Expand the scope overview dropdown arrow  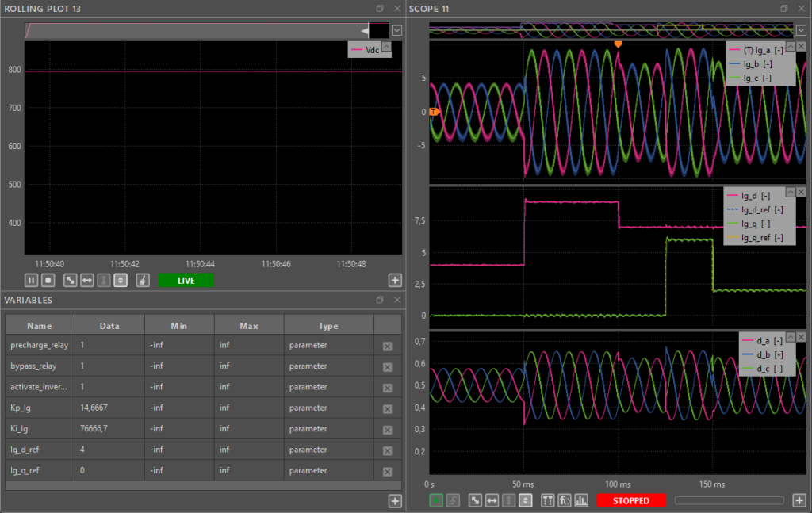pyautogui.click(x=800, y=30)
